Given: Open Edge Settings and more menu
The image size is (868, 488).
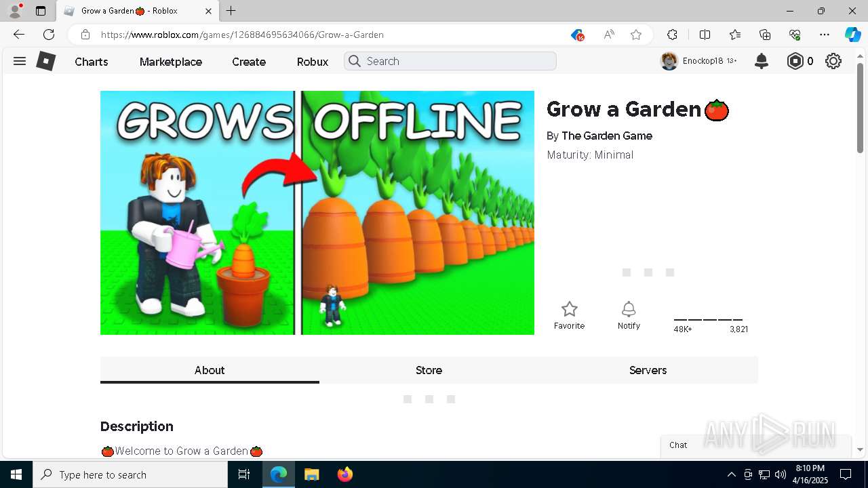Looking at the screenshot, I should pos(825,35).
